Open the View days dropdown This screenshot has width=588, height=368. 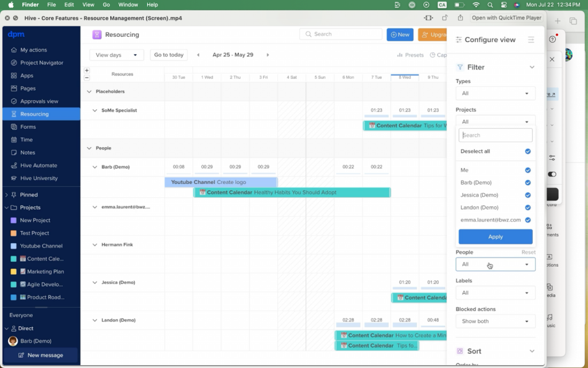coord(117,55)
